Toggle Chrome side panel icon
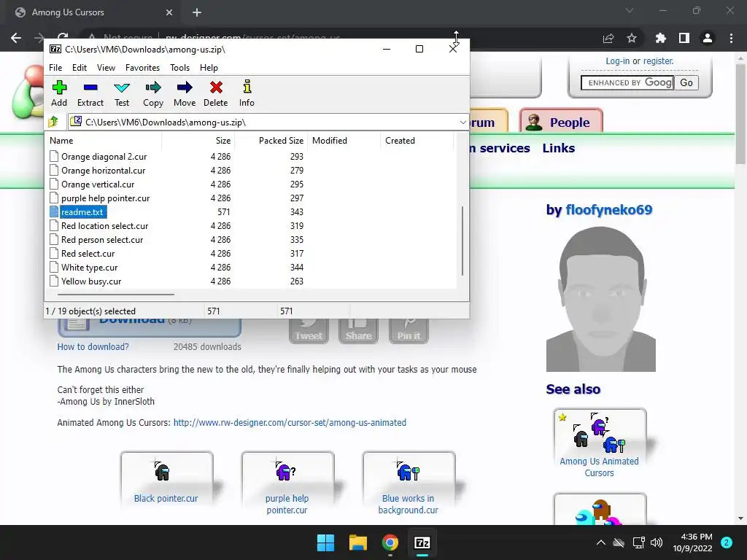The height and width of the screenshot is (560, 747). point(684,38)
